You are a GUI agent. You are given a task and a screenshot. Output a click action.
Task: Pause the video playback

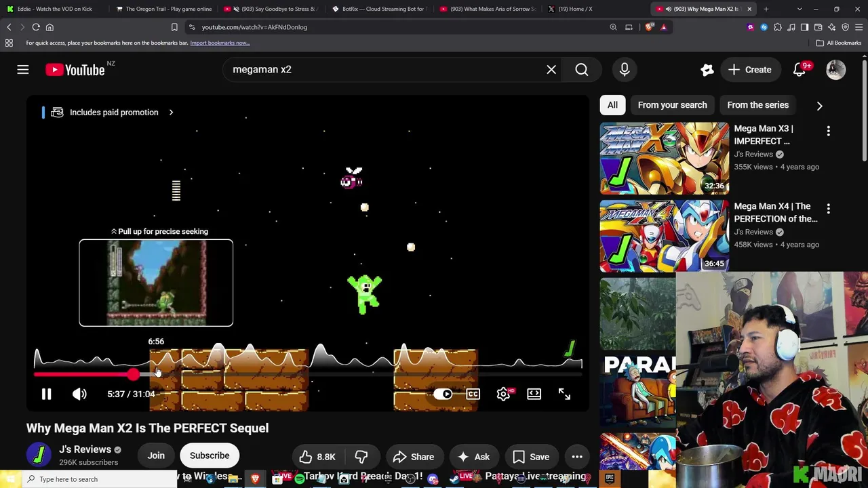pos(46,394)
